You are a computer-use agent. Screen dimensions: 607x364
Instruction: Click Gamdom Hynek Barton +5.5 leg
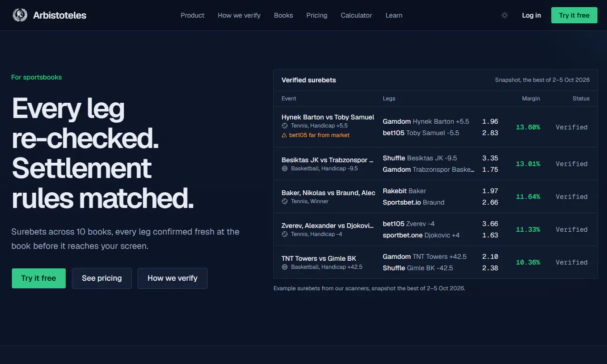point(426,121)
